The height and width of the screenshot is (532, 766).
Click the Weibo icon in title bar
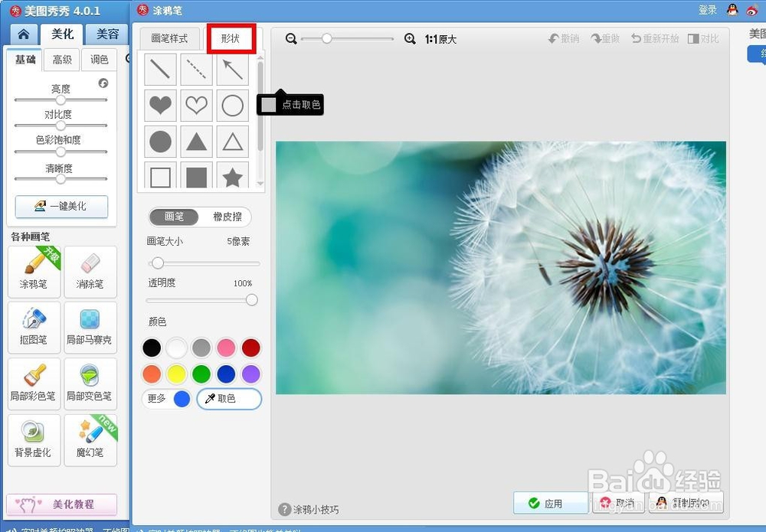pos(753,10)
